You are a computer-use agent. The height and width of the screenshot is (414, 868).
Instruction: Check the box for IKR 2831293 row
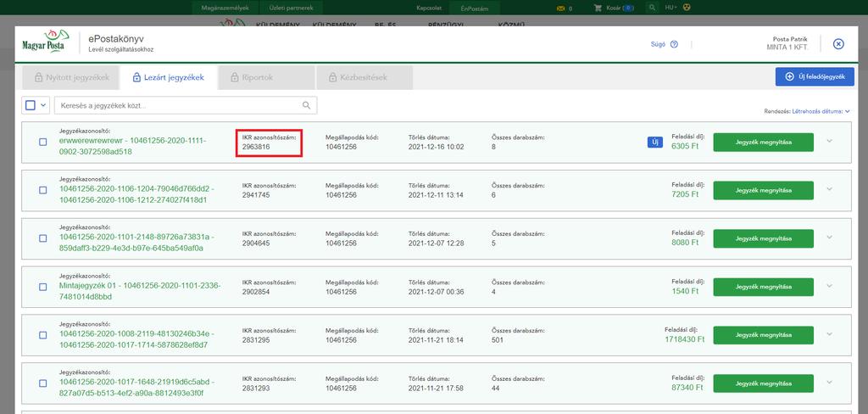click(x=42, y=383)
